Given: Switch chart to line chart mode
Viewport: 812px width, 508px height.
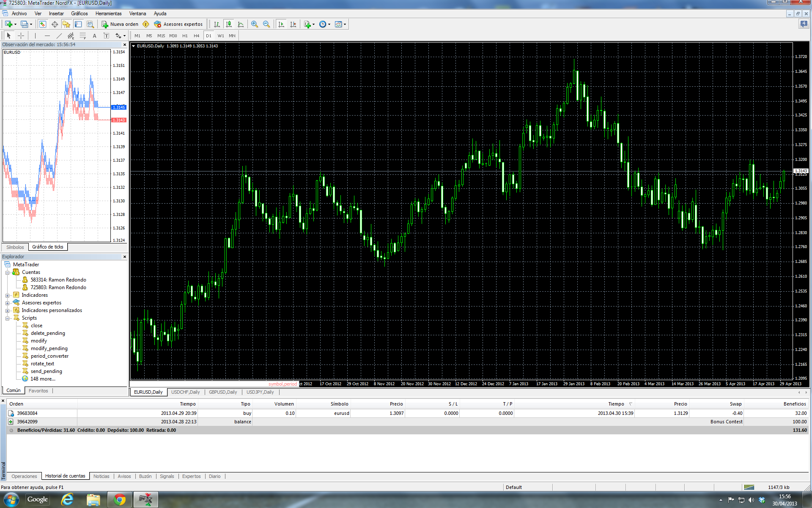Looking at the screenshot, I should pos(241,24).
